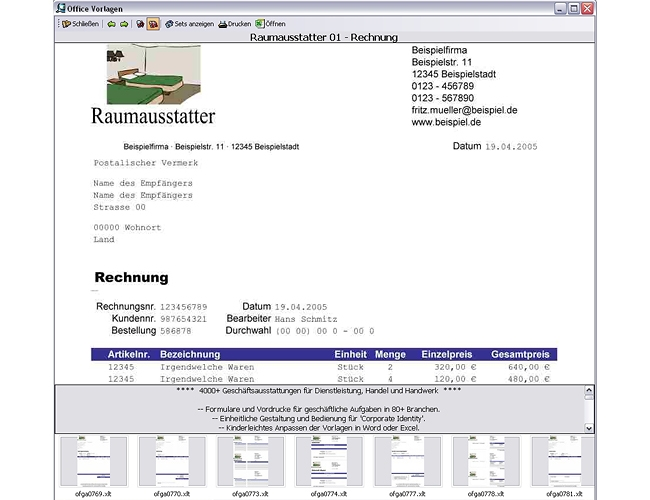Viewport: 650px width, 500px height.
Task: Click the Raumausstatter 01 - Rechnung title
Action: (324, 37)
